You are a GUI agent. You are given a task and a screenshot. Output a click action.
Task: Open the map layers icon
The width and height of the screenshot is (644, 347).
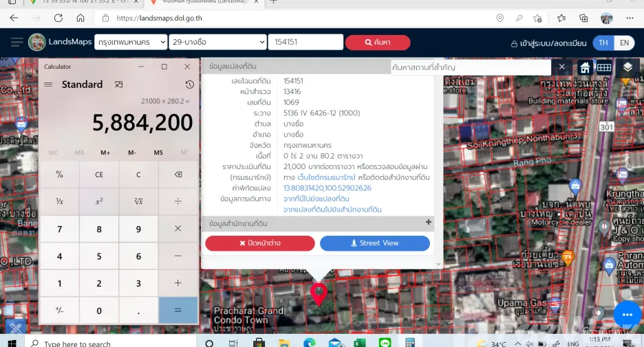(x=627, y=67)
